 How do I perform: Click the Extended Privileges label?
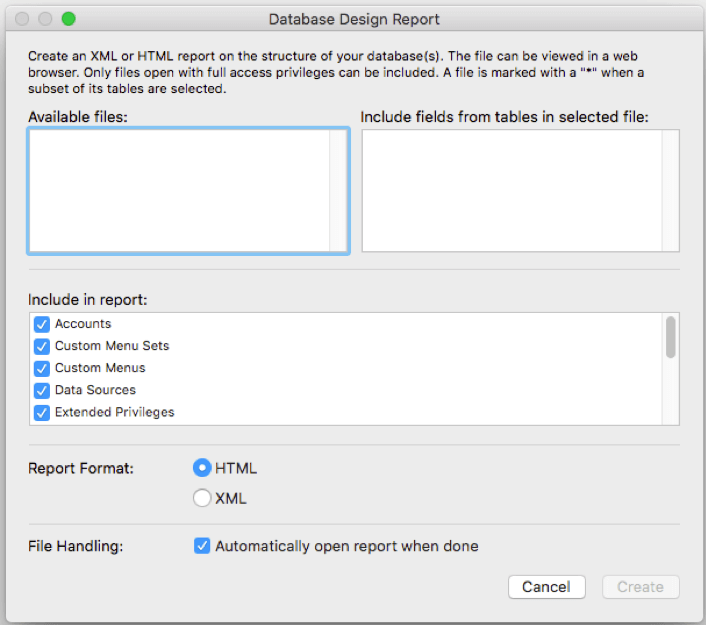(114, 412)
